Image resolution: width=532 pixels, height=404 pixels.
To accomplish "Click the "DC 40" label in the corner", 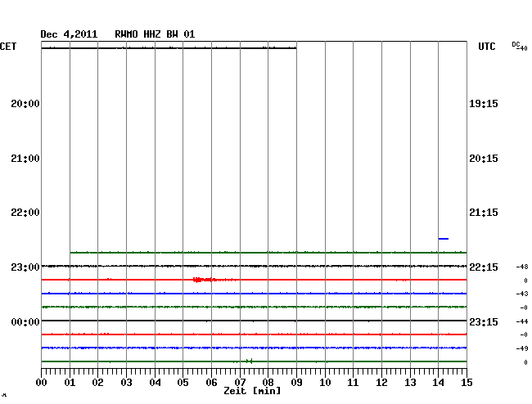I will pyautogui.click(x=520, y=47).
